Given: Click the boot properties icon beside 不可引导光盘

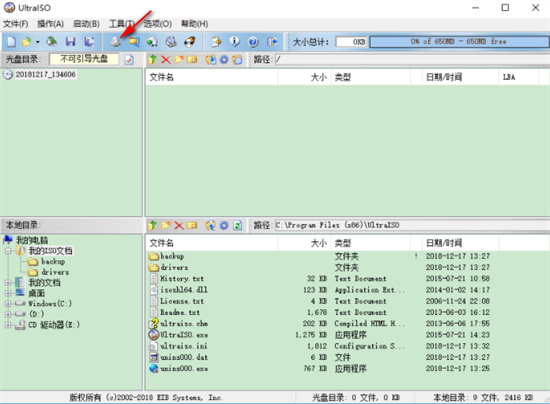Looking at the screenshot, I should (x=129, y=60).
